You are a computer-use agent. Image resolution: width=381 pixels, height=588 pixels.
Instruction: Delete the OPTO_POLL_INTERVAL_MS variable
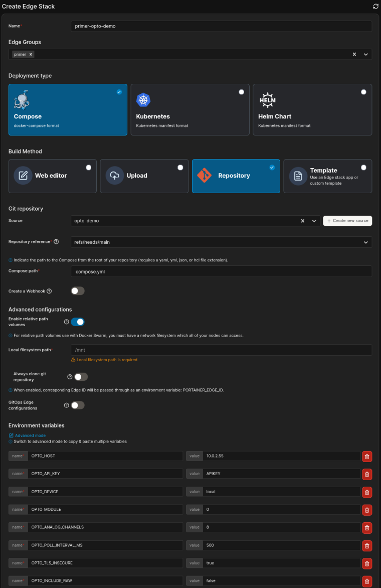(367, 546)
